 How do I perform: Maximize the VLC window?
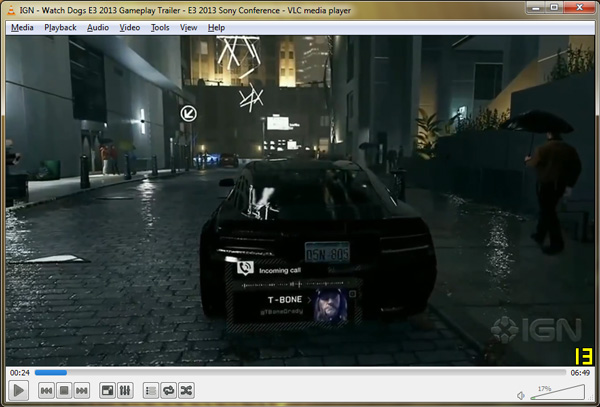coord(554,7)
